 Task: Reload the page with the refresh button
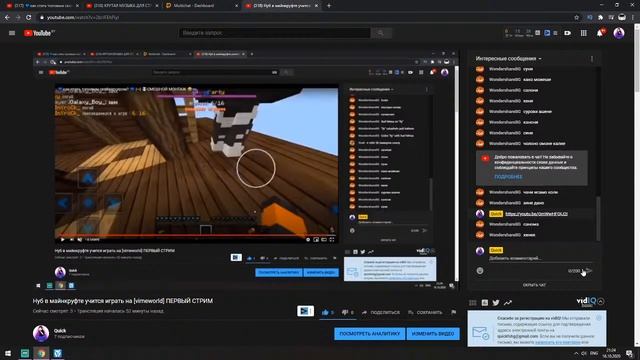[29, 18]
